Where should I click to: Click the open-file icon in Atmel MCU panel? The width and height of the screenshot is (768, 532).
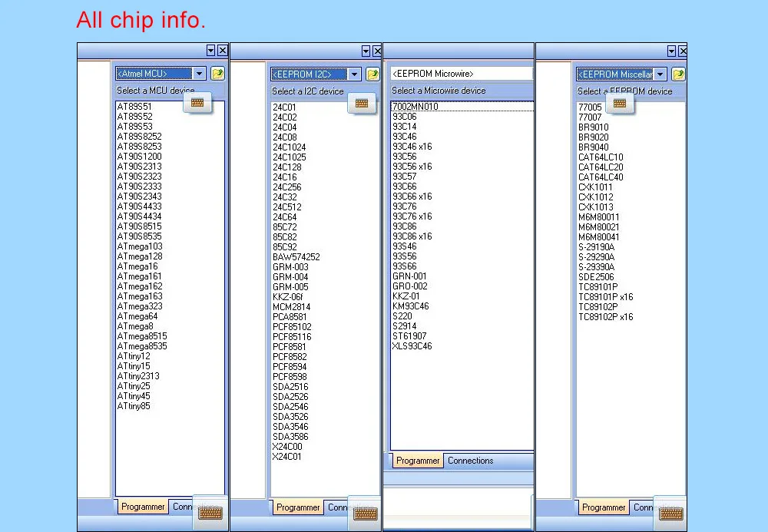[217, 74]
